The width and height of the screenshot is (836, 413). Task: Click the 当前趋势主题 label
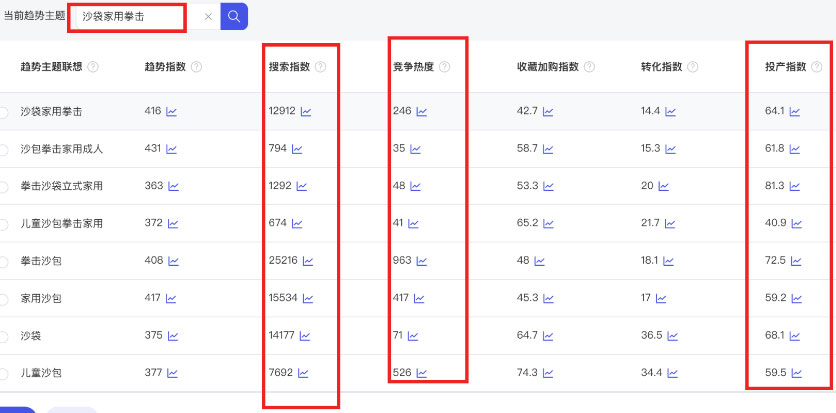[x=34, y=15]
